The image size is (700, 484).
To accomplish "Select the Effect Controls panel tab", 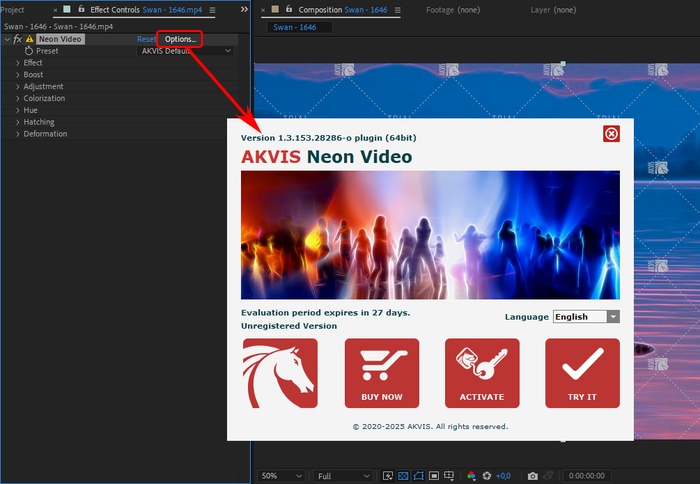I will (x=146, y=10).
